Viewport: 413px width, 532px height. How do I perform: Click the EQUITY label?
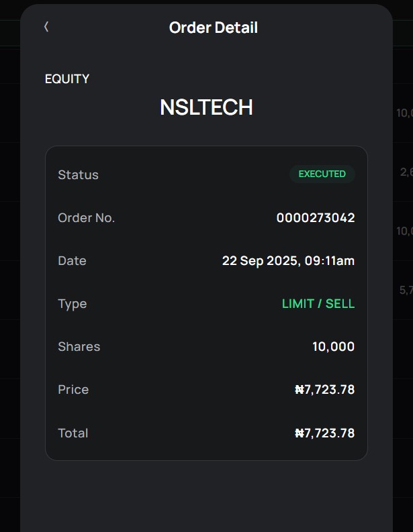[x=67, y=78]
